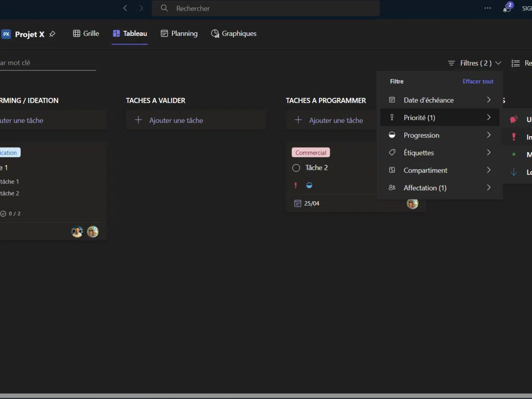Click Effacer tout to clear filters

click(478, 82)
